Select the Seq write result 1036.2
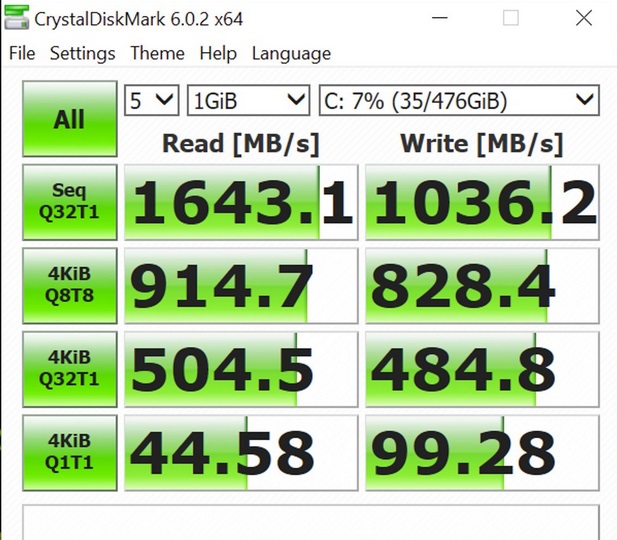 pos(482,202)
